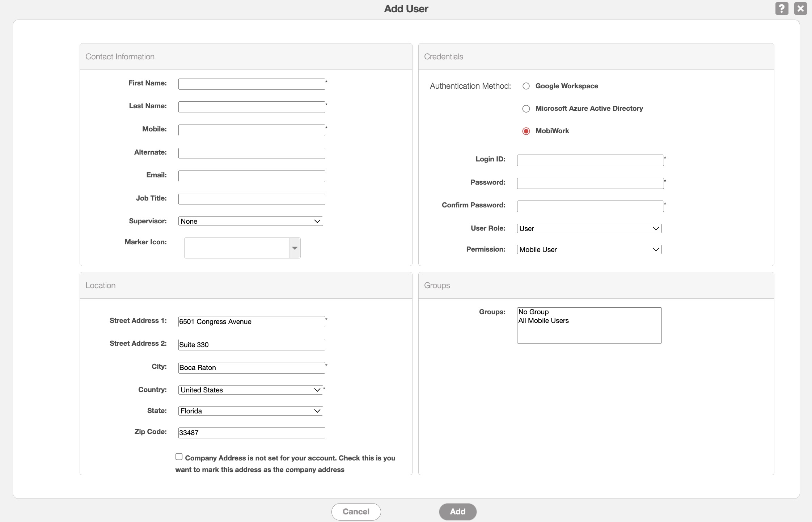
Task: Open the Supervisor dropdown
Action: pos(250,221)
